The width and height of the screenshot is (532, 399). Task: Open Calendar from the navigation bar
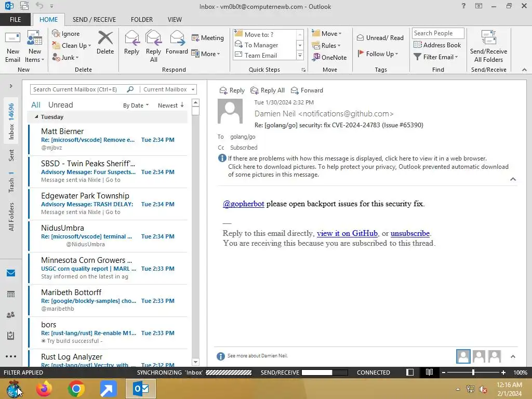tap(11, 294)
